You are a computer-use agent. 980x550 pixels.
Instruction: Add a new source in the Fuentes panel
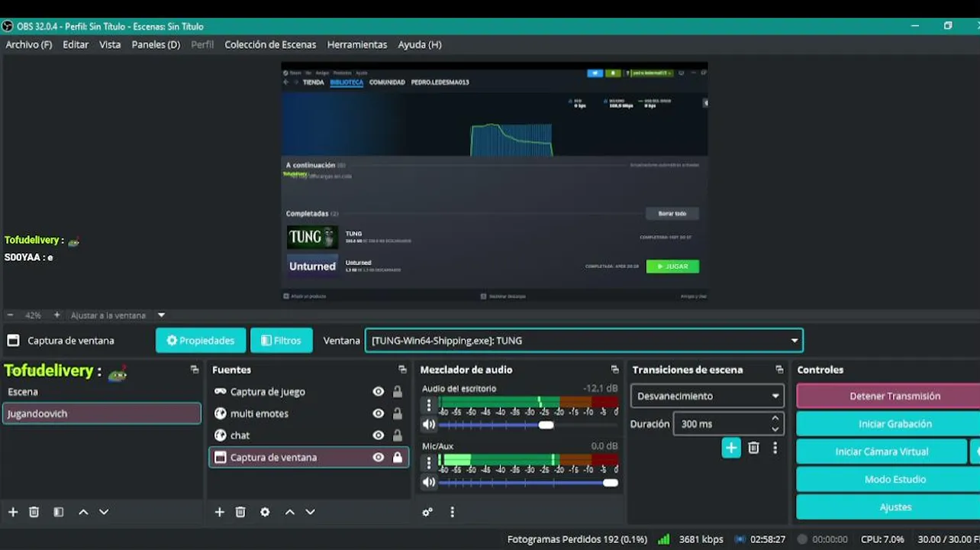220,512
